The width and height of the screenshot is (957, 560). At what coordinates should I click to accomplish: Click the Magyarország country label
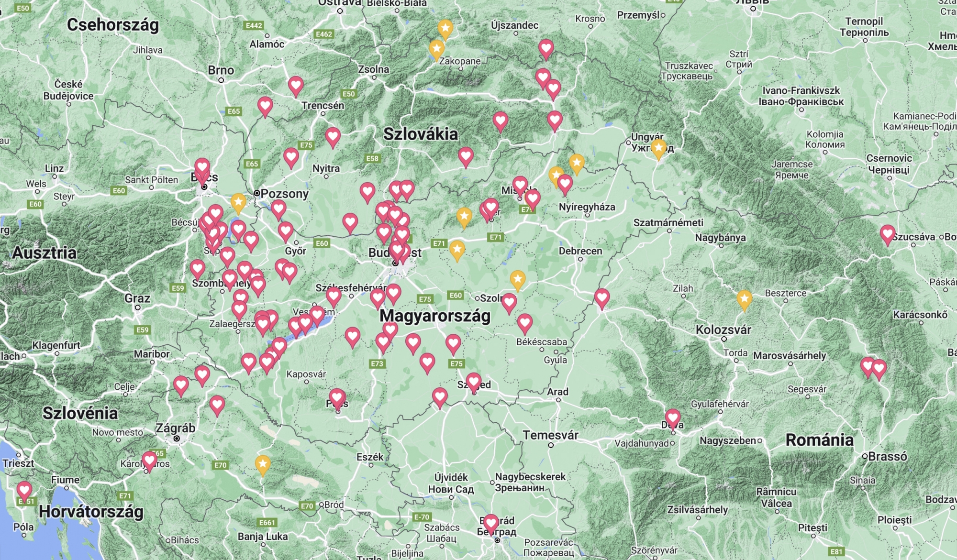point(435,316)
